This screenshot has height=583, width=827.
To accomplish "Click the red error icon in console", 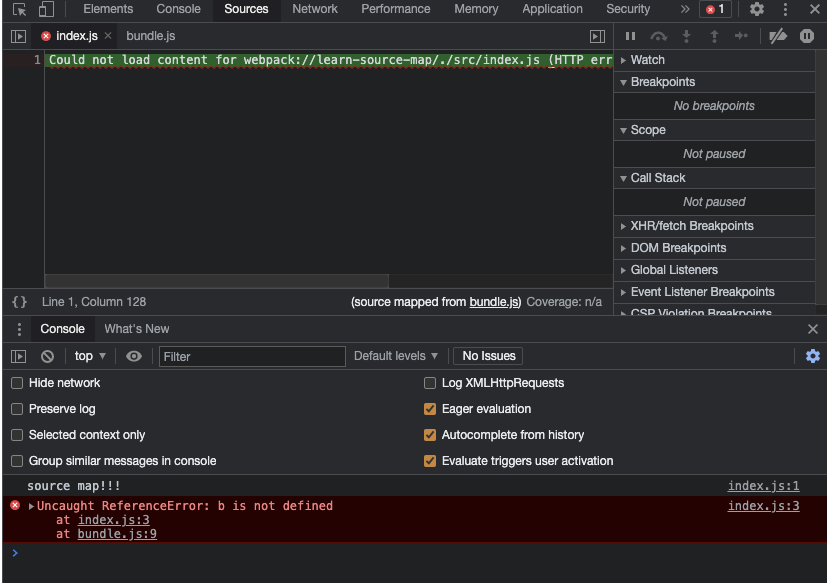I will coord(15,505).
